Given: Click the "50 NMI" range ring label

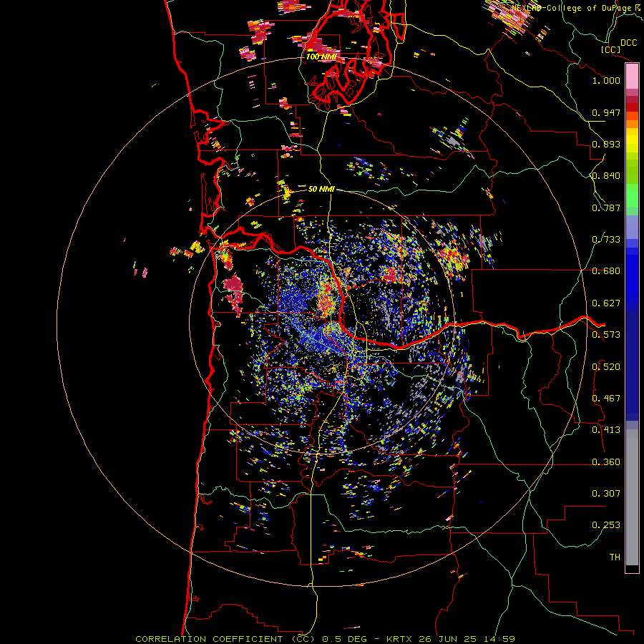Looking at the screenshot, I should [x=321, y=189].
